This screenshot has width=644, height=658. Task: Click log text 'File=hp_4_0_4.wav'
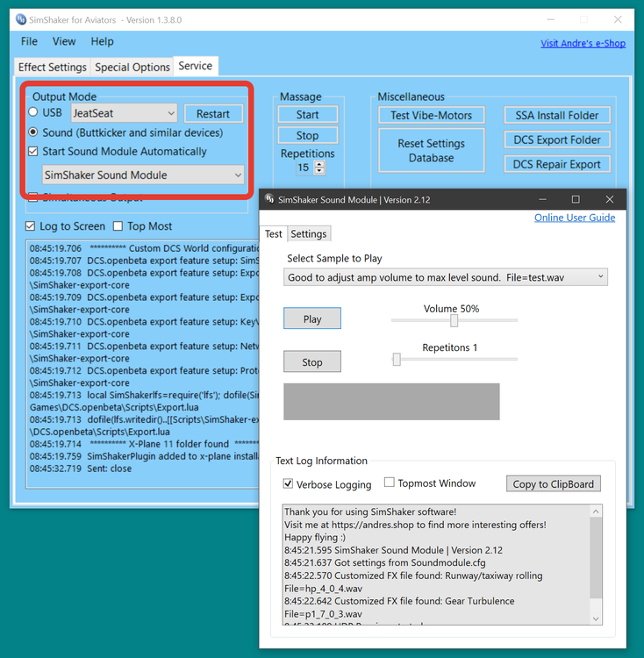pyautogui.click(x=323, y=589)
